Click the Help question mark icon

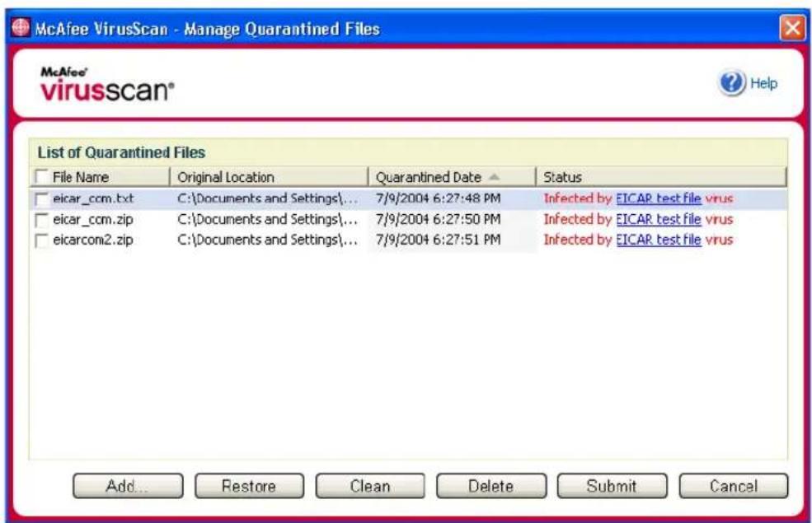pos(731,82)
